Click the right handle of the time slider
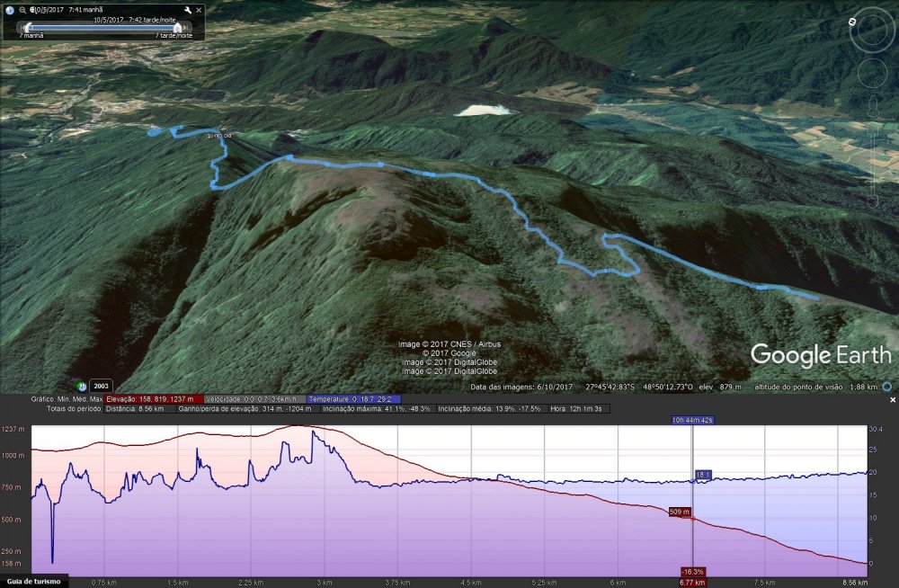Image resolution: width=899 pixels, height=588 pixels. pyautogui.click(x=176, y=27)
